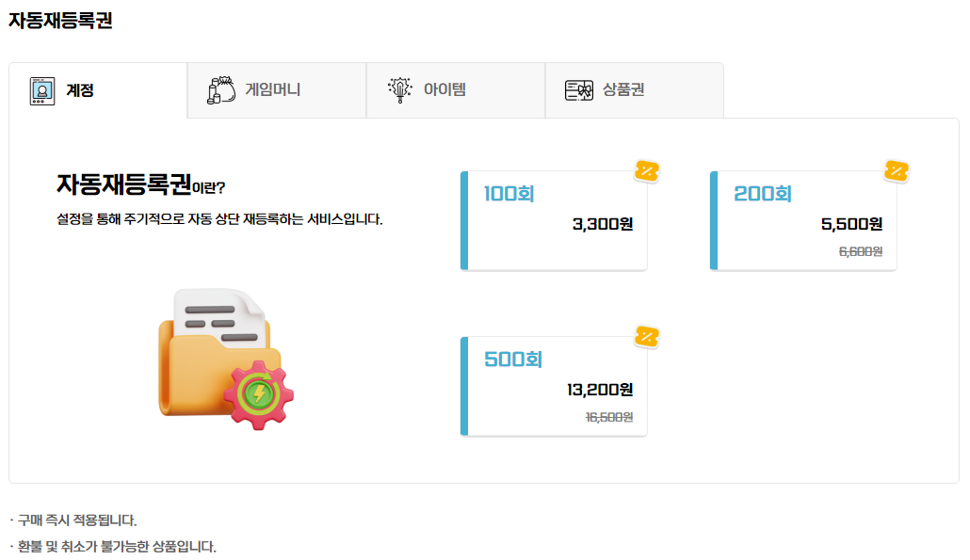The width and height of the screenshot is (970, 560).
Task: Choose the 200회 package card
Action: click(803, 220)
